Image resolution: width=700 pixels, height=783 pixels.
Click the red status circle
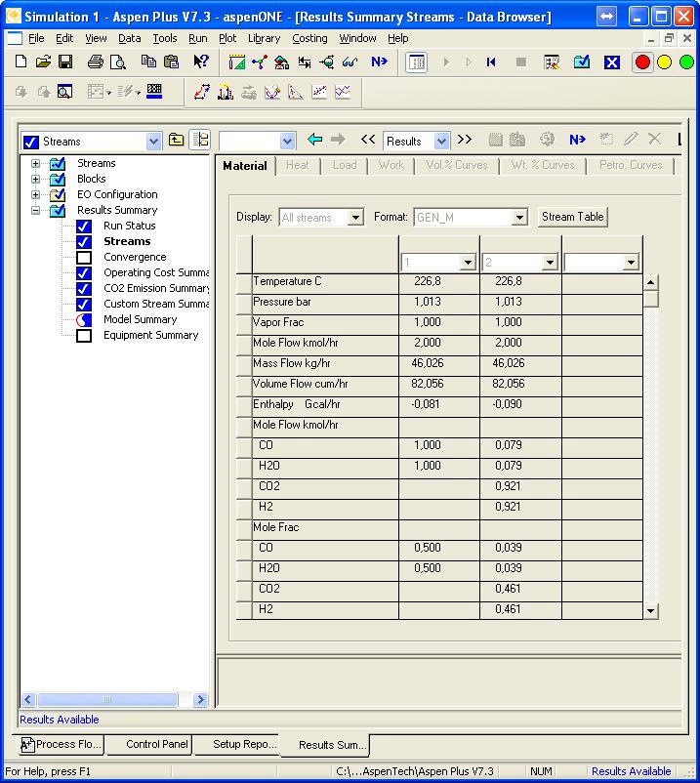tap(642, 62)
